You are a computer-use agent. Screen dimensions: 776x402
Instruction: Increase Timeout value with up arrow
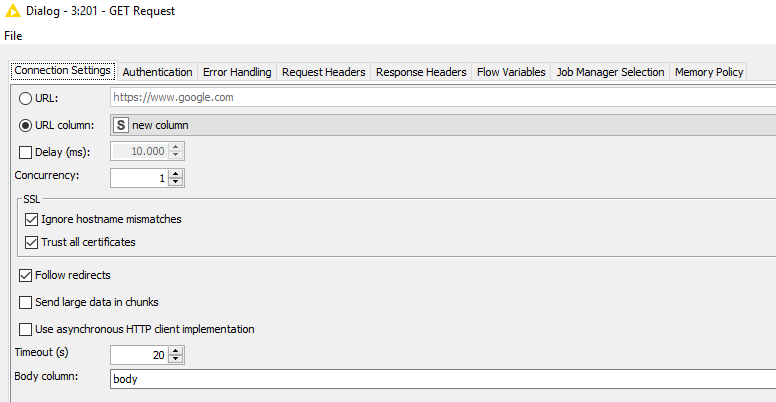pos(177,350)
